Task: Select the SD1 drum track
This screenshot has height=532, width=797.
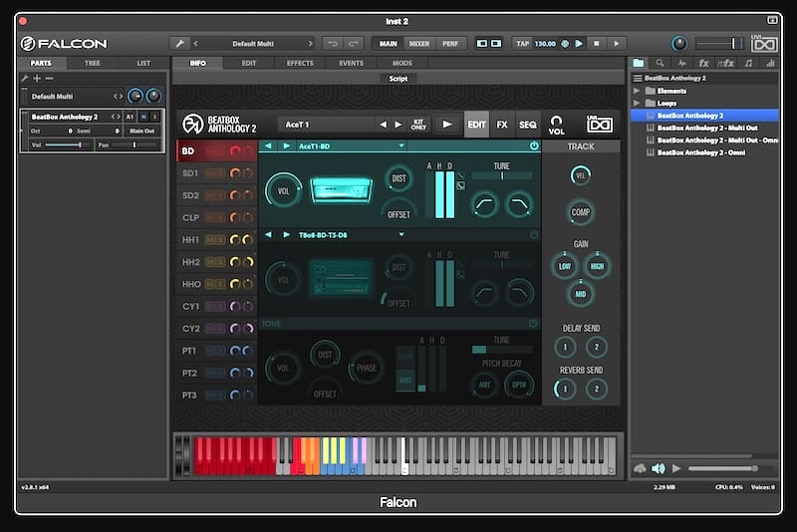Action: click(190, 173)
